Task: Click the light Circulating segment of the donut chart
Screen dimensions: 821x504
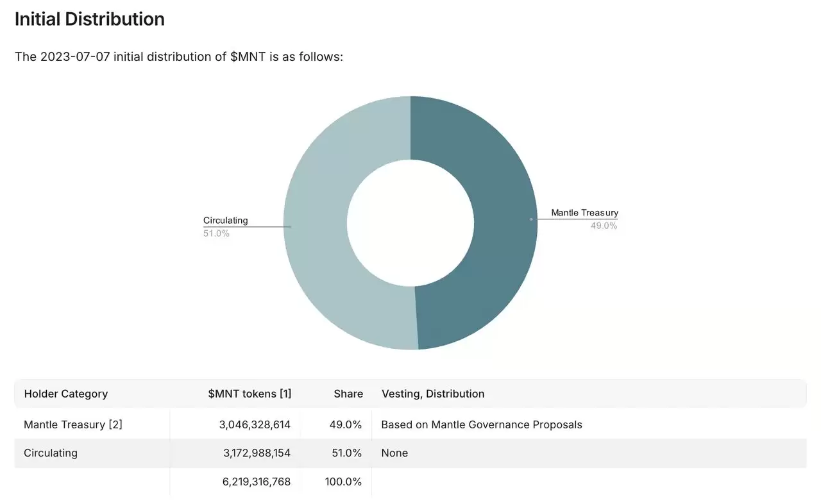Action: tap(316, 223)
